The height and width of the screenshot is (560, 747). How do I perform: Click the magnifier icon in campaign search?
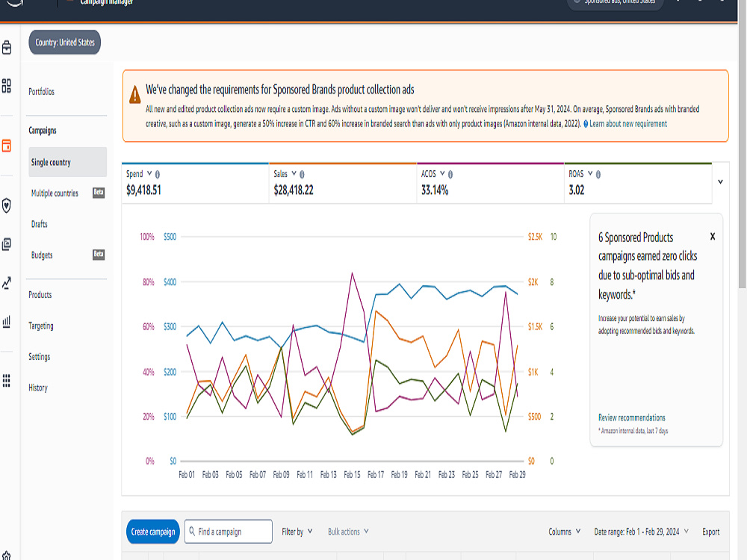(192, 531)
